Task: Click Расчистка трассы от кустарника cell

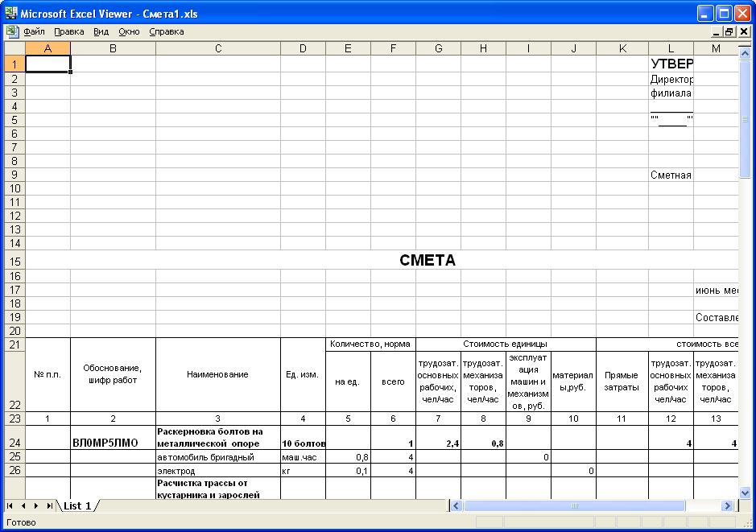Action: pyautogui.click(x=218, y=489)
